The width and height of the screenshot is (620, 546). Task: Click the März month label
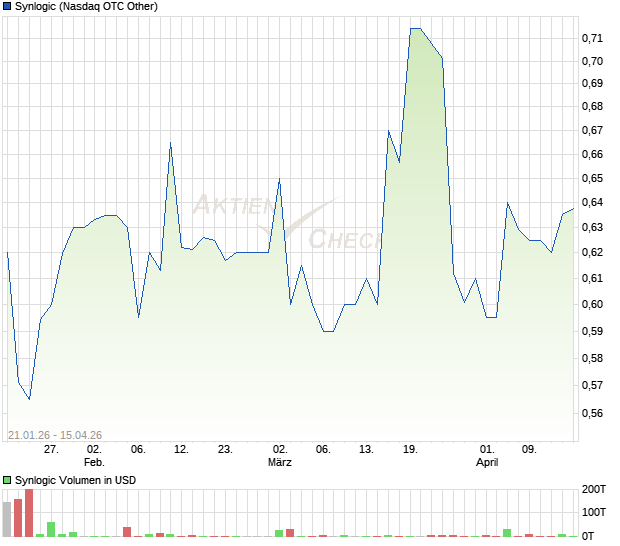pyautogui.click(x=280, y=462)
